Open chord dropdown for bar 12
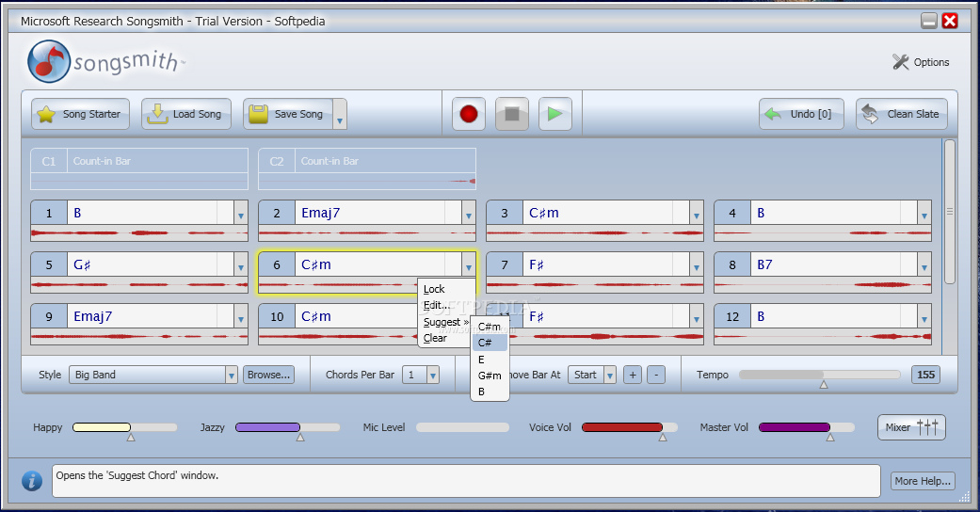This screenshot has height=512, width=980. click(x=924, y=317)
